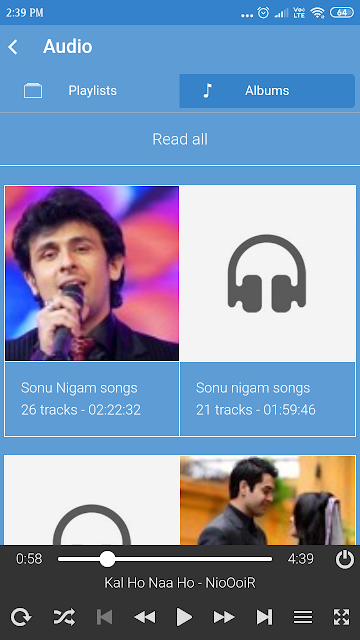Open the Playlists tab
The image size is (360, 640).
pos(91,91)
